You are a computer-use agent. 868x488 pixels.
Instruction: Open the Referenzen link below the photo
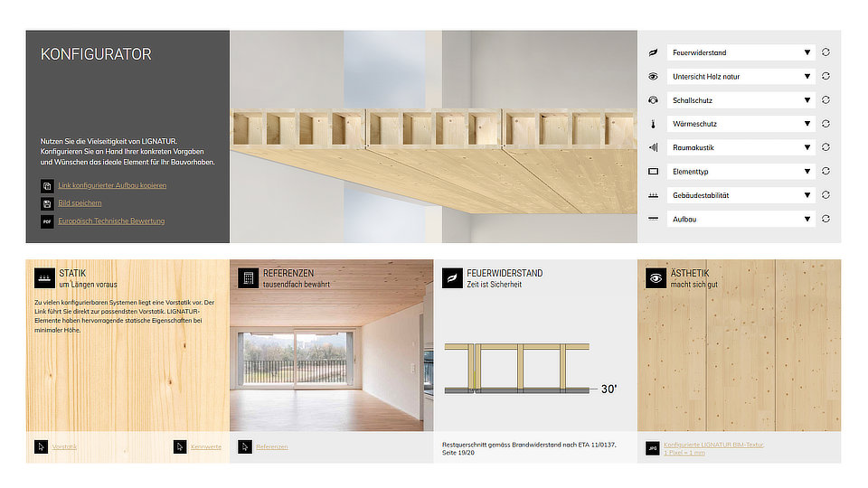click(271, 446)
